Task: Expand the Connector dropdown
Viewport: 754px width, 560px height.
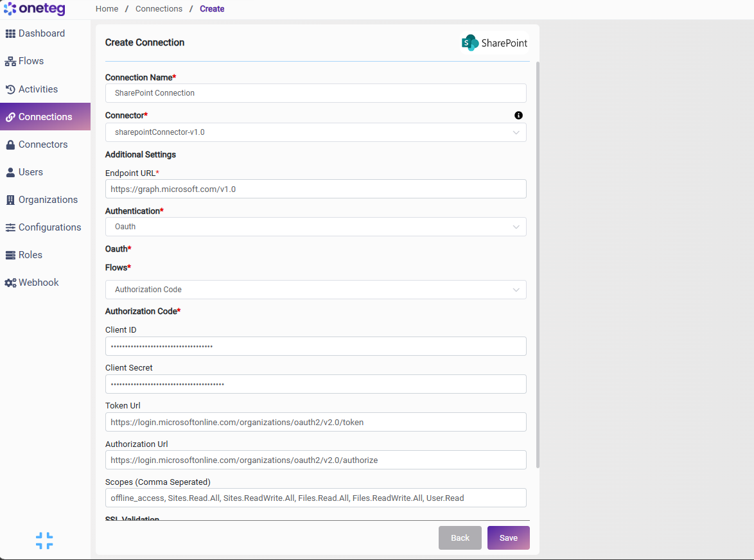Action: 315,132
